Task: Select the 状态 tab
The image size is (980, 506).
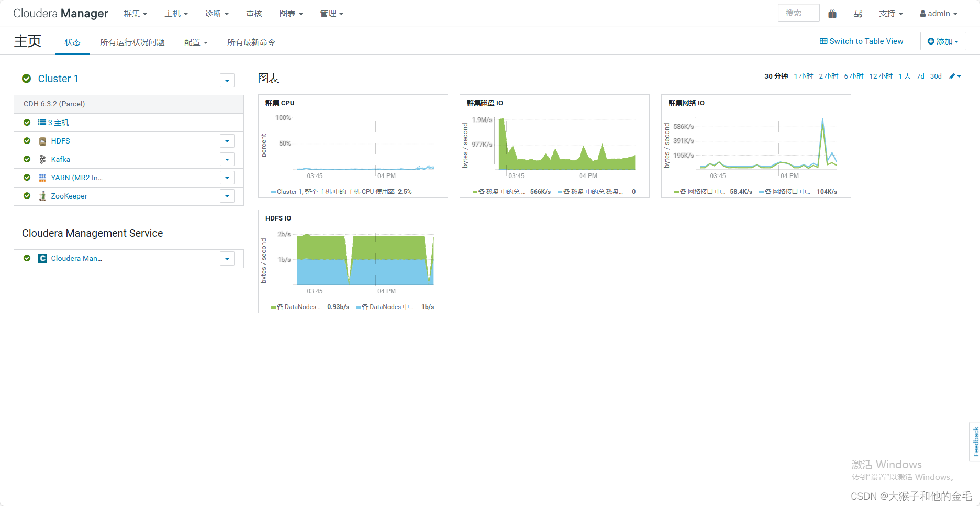Action: click(x=72, y=42)
